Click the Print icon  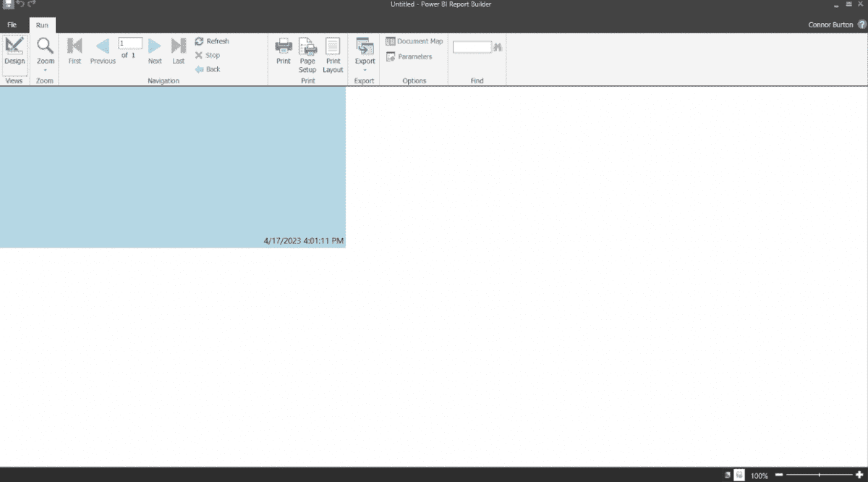pos(284,51)
